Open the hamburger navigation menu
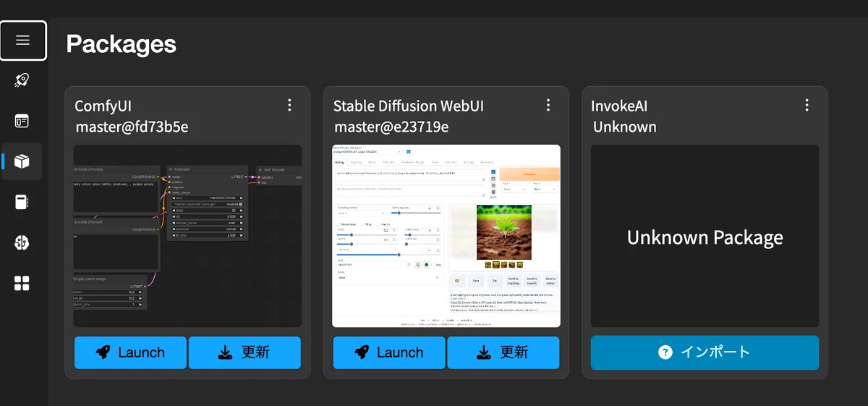Screen dimensions: 868x406 23,41
